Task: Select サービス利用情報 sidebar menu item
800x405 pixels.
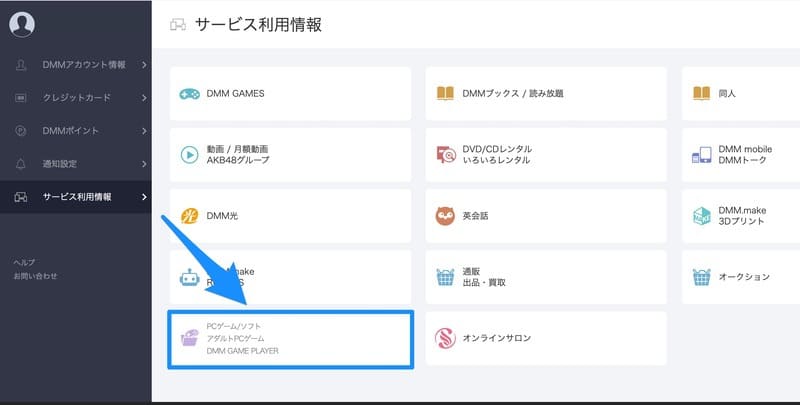Action: [75, 197]
